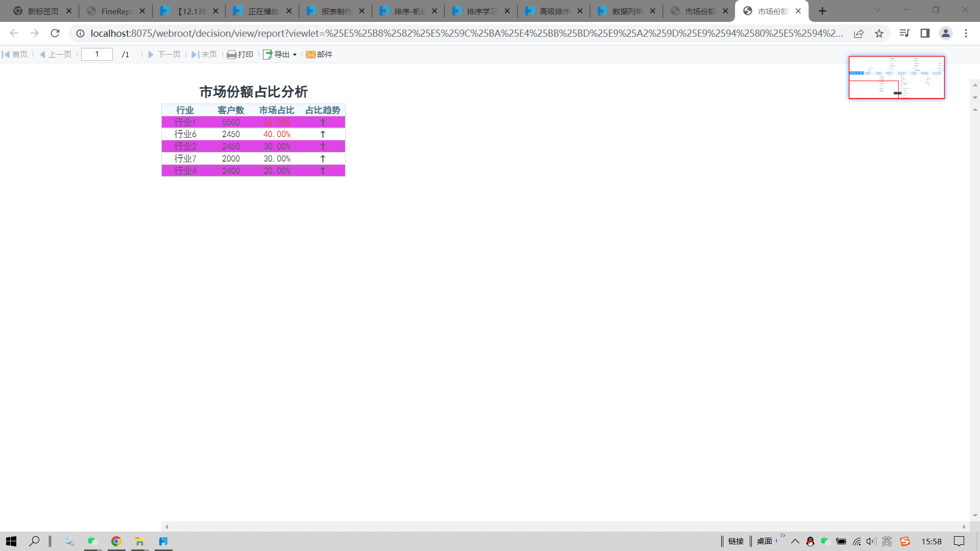980x551 pixels.
Task: Expand the Export (导出) dropdown
Action: click(x=295, y=55)
